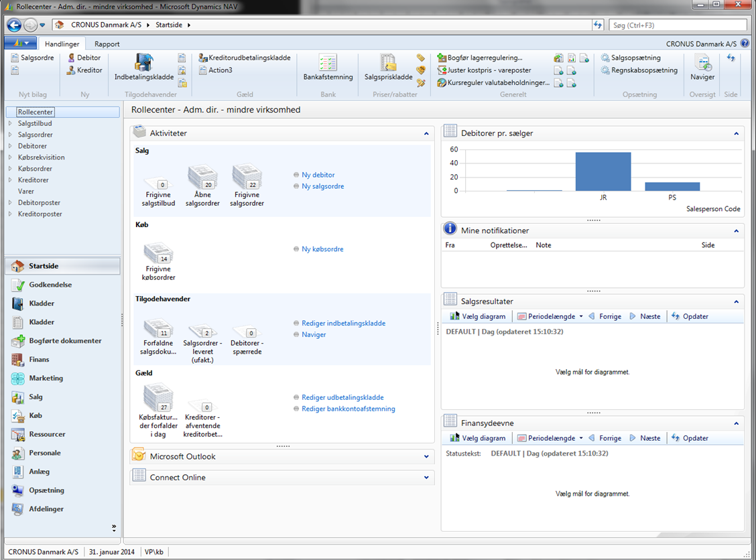Screen dimensions: 756x560
Task: Open Købsfakturaer der forfalder i dag
Action: (x=158, y=411)
